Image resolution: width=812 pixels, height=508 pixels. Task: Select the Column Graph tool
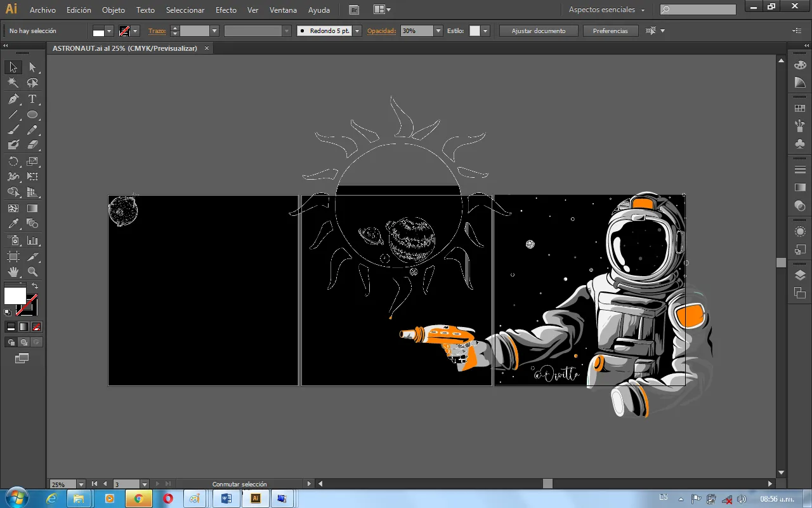click(x=32, y=241)
